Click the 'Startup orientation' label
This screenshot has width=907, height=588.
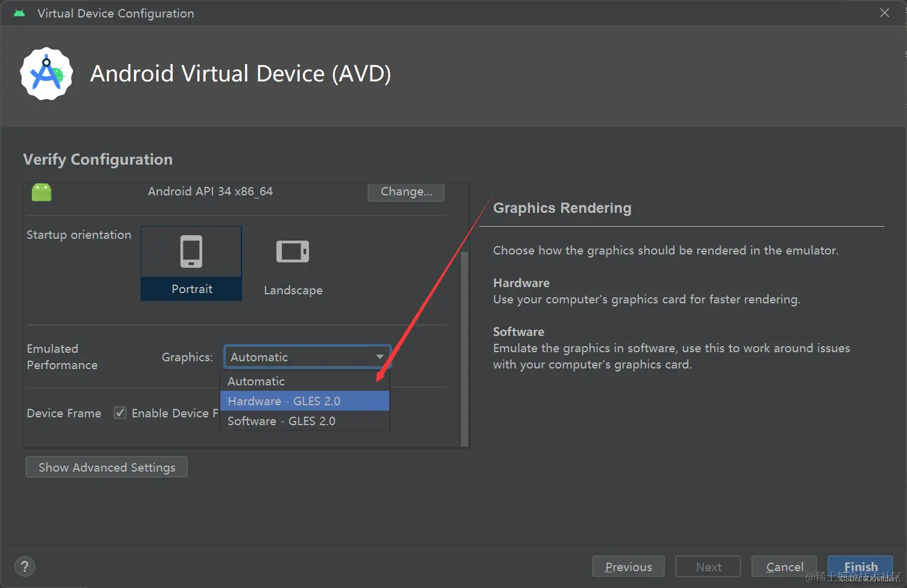click(x=79, y=235)
